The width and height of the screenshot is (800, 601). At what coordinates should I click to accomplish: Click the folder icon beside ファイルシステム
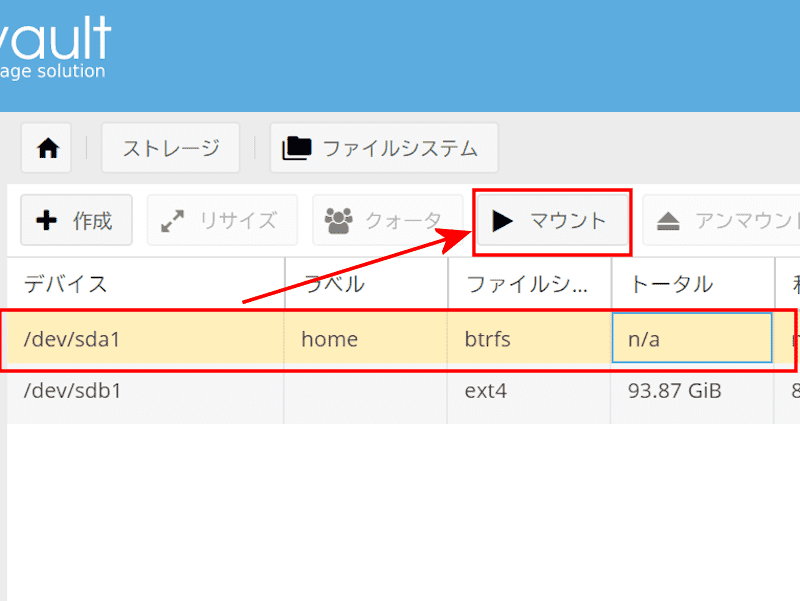click(x=297, y=148)
